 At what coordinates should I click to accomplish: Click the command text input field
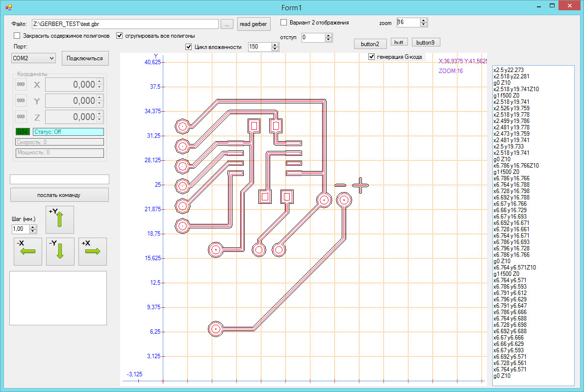click(x=59, y=179)
